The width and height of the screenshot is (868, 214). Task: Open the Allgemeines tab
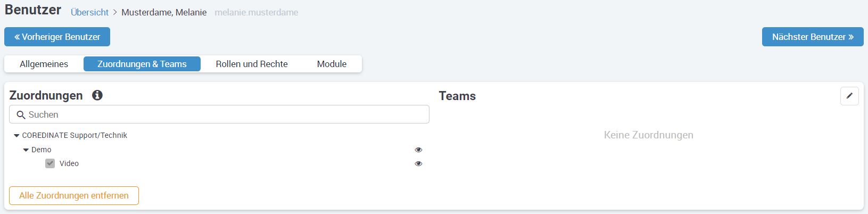tap(44, 64)
